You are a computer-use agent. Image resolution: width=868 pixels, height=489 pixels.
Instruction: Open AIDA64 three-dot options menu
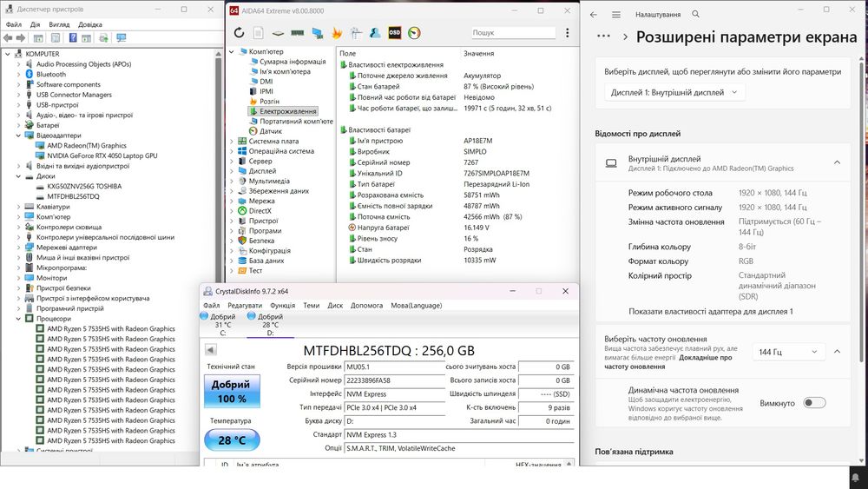[x=568, y=33]
